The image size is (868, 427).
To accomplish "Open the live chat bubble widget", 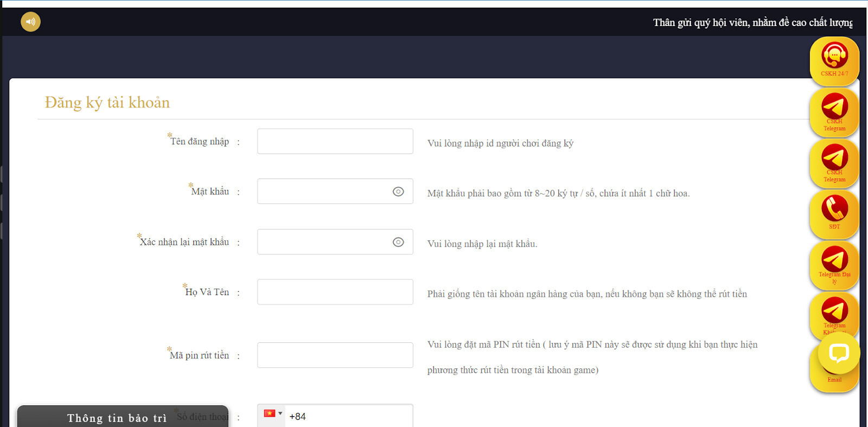I will [839, 353].
